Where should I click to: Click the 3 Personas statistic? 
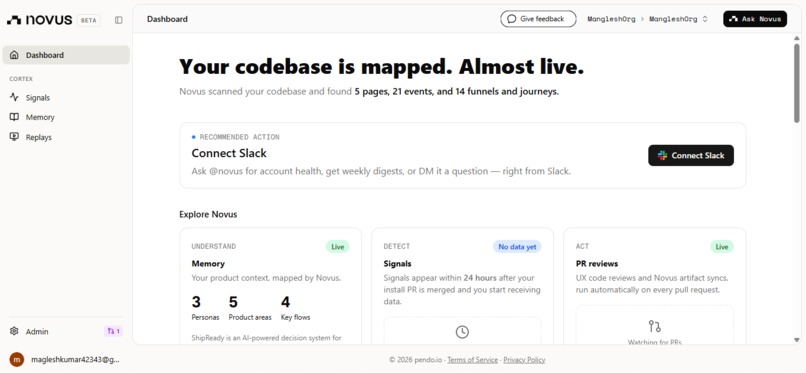tap(204, 308)
